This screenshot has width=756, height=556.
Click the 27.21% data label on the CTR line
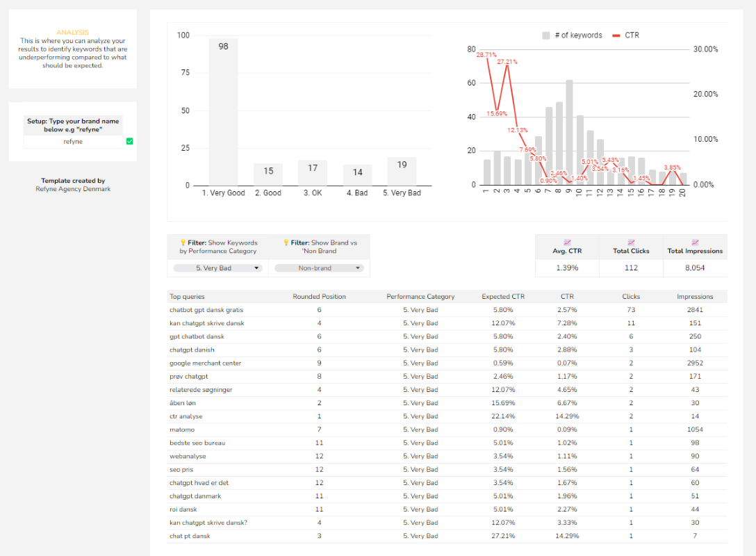(x=507, y=62)
